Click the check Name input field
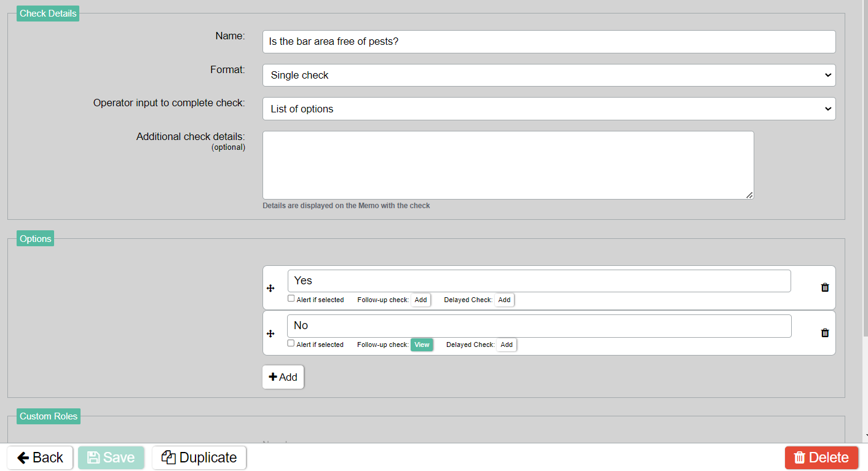Viewport: 868px width, 471px height. (548, 42)
